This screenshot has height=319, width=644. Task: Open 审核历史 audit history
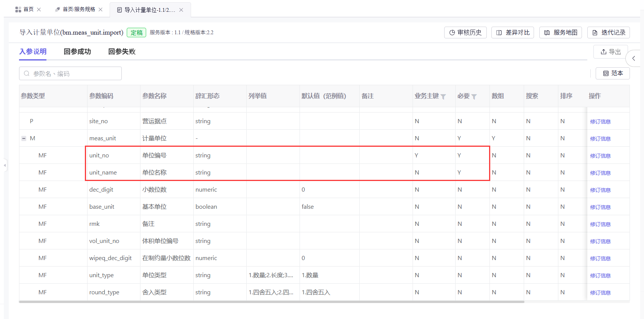tap(465, 33)
